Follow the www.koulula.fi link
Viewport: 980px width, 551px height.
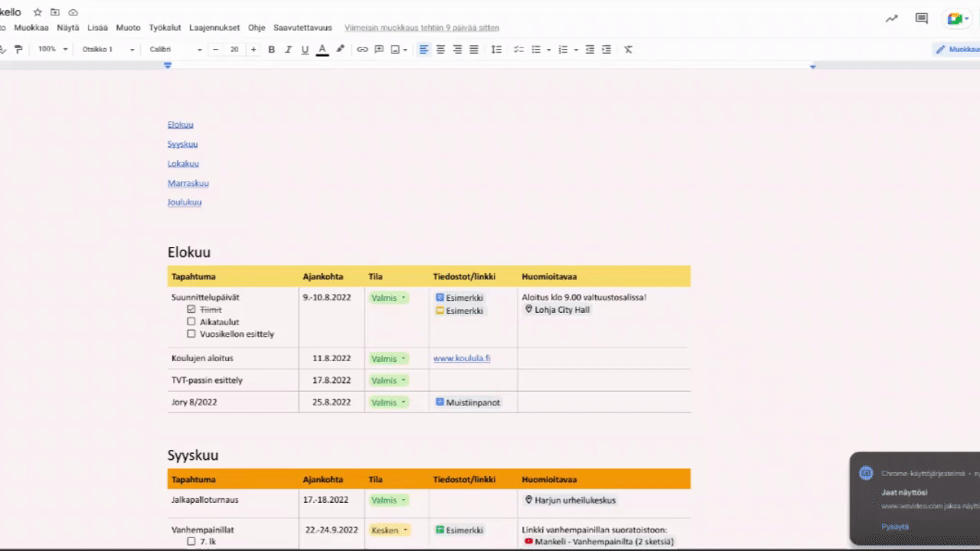pyautogui.click(x=462, y=358)
